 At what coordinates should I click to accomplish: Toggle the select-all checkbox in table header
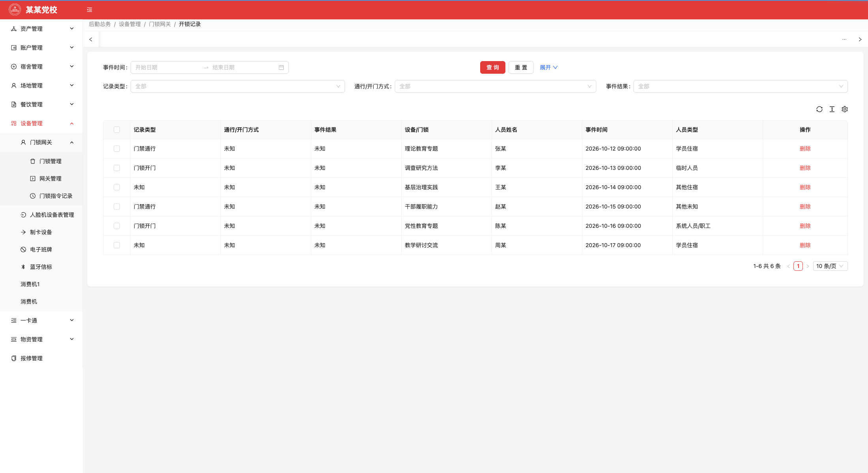(117, 130)
